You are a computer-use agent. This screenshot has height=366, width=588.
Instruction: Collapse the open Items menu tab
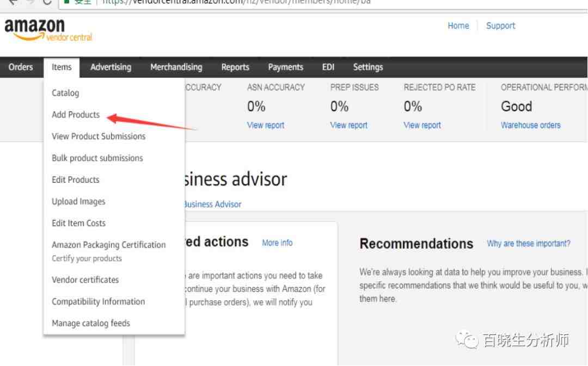point(62,67)
